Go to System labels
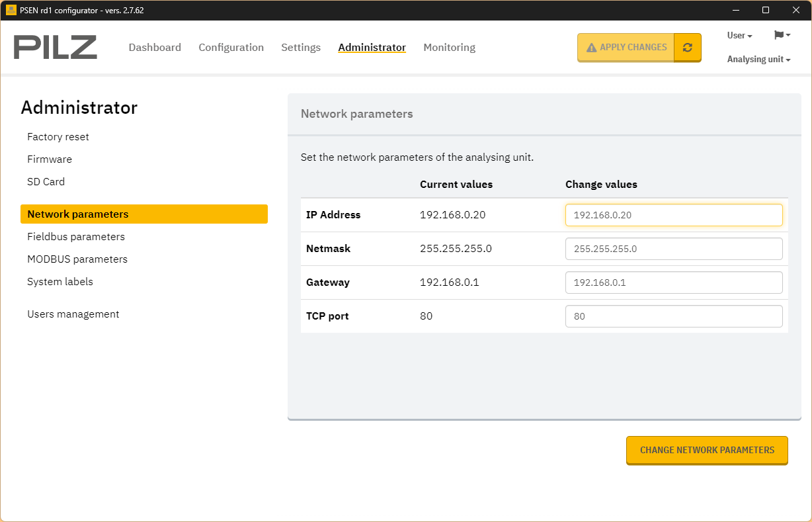The width and height of the screenshot is (812, 522). [x=60, y=282]
